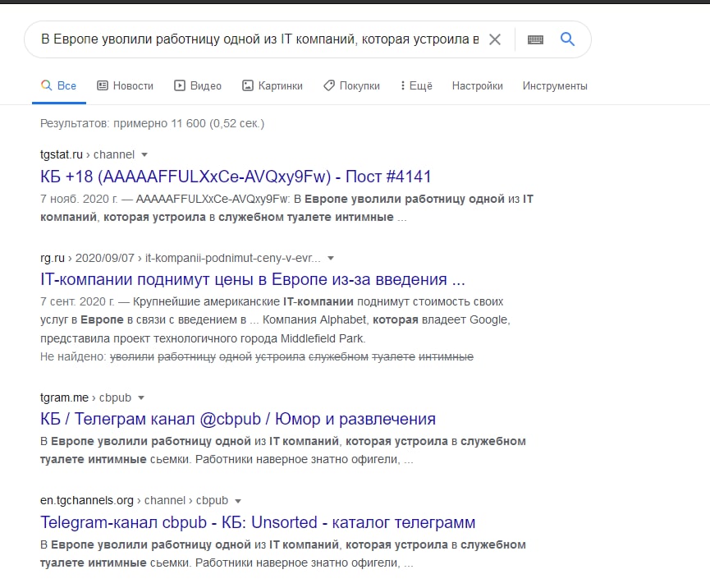The image size is (710, 588).
Task: Click the Картинки tab image icon
Action: 248,85
